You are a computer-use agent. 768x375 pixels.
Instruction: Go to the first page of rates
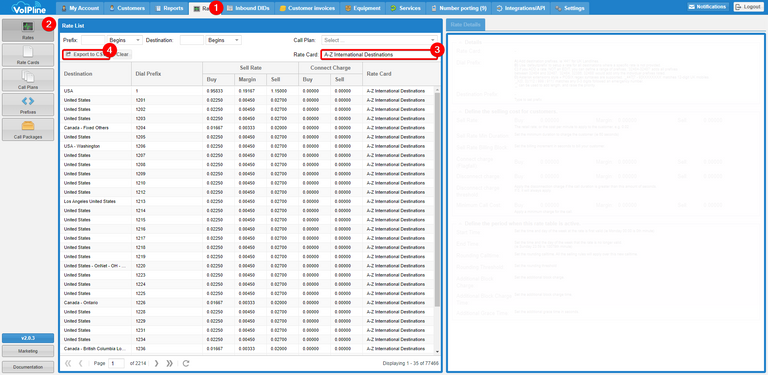click(x=68, y=363)
